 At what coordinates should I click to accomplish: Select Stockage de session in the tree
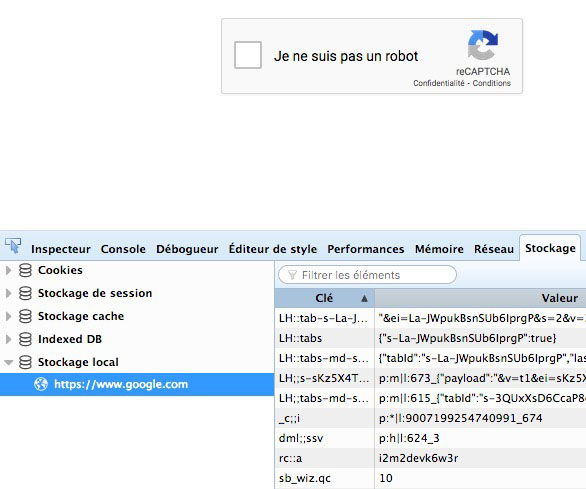click(x=95, y=293)
